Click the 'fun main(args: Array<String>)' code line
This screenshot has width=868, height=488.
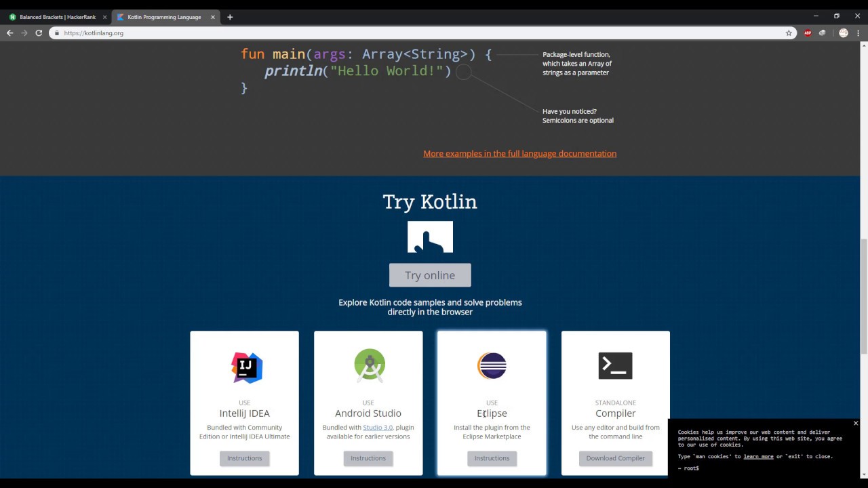click(366, 54)
